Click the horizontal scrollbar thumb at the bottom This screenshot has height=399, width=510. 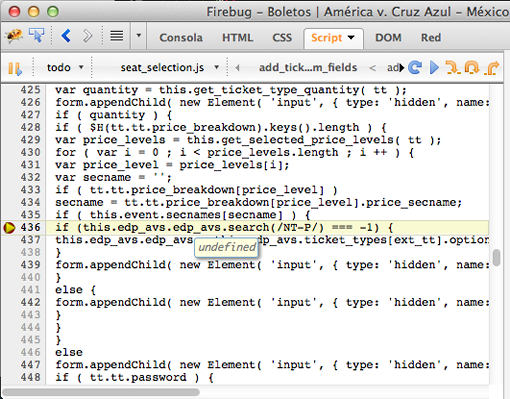[x=101, y=392]
